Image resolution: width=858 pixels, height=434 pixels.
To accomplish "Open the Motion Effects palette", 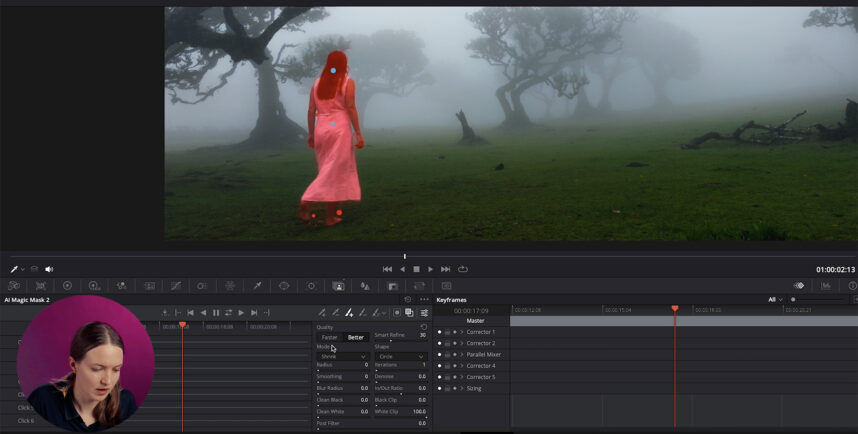I will click(149, 286).
